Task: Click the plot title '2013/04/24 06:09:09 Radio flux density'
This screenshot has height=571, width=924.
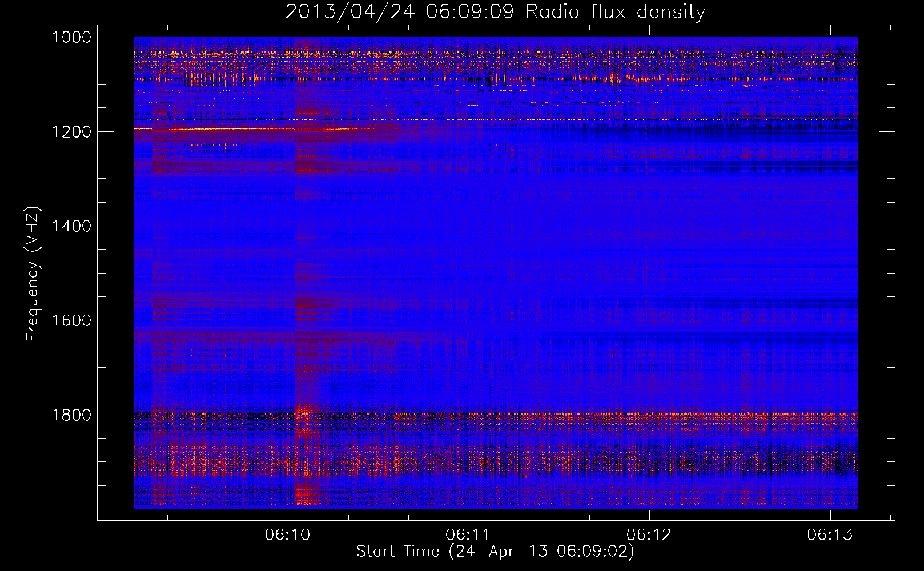Action: click(x=495, y=11)
